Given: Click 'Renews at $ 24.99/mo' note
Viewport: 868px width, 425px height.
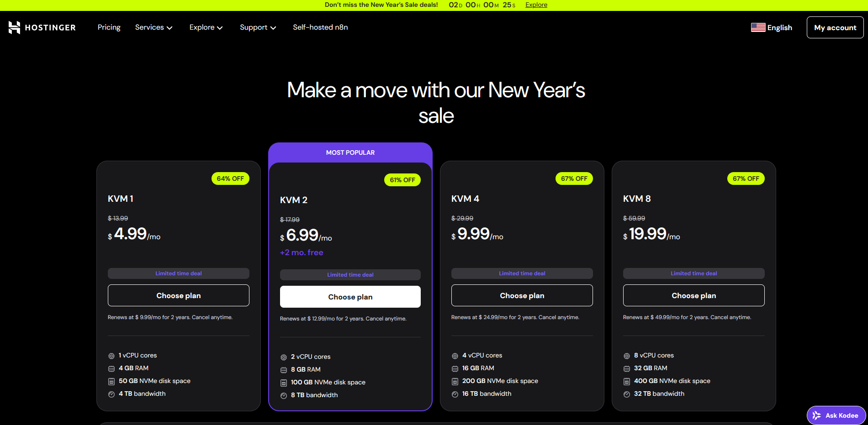Looking at the screenshot, I should tap(515, 317).
